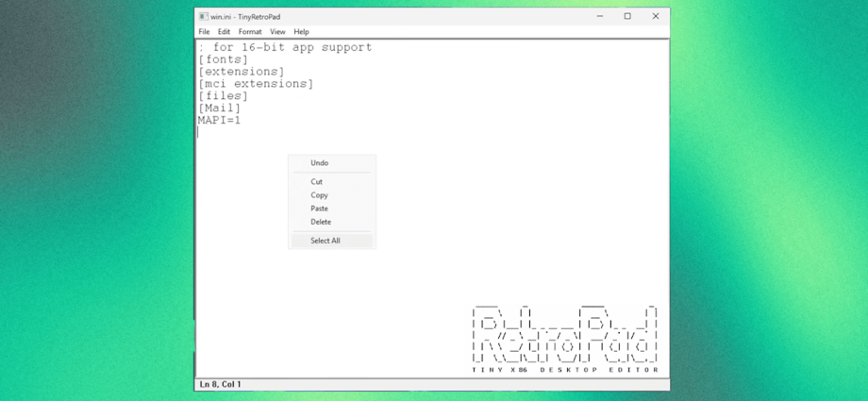Open the File menu
Image resolution: width=868 pixels, height=401 pixels.
click(x=204, y=31)
